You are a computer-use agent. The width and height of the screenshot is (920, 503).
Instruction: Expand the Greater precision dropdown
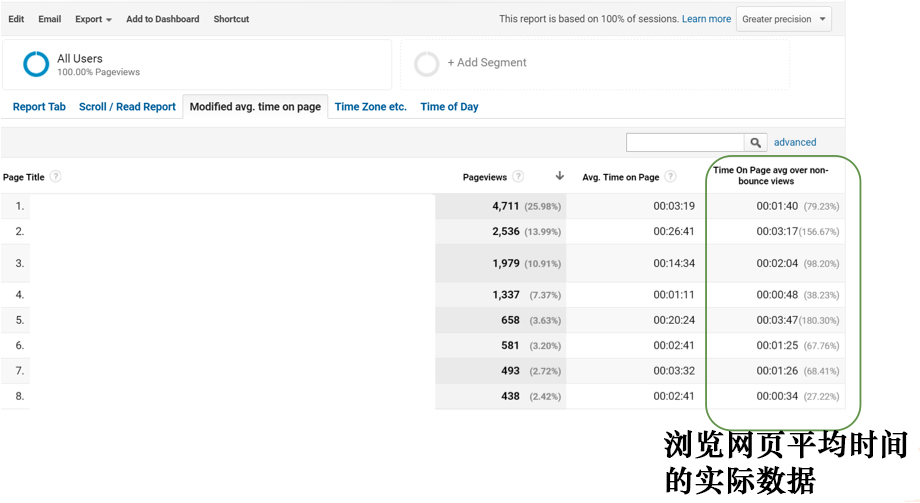point(784,19)
